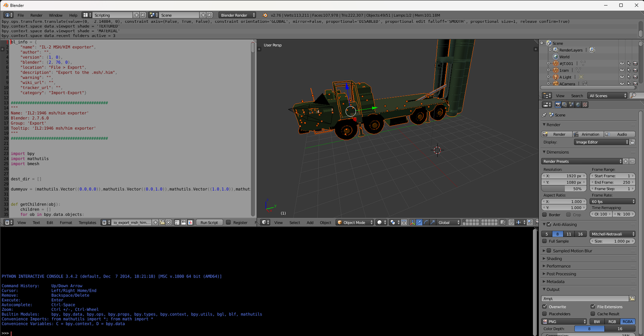
Task: Open the Info editor type selector icon
Action: pos(8,15)
